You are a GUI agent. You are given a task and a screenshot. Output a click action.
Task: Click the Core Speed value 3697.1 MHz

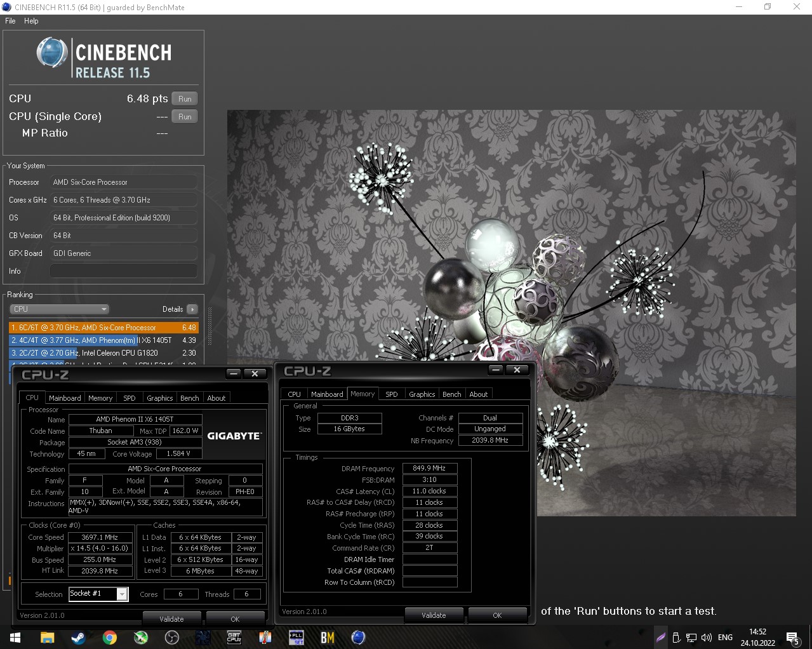pyautogui.click(x=100, y=537)
